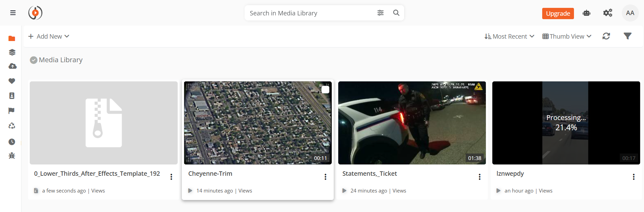Open the cloud upload sidebar icon
Screen dimensions: 644x212
pyautogui.click(x=12, y=66)
